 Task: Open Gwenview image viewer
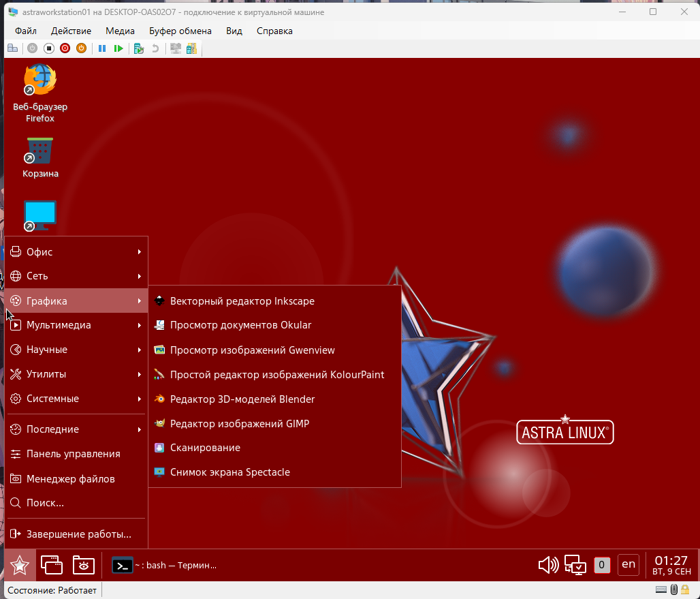tap(252, 350)
